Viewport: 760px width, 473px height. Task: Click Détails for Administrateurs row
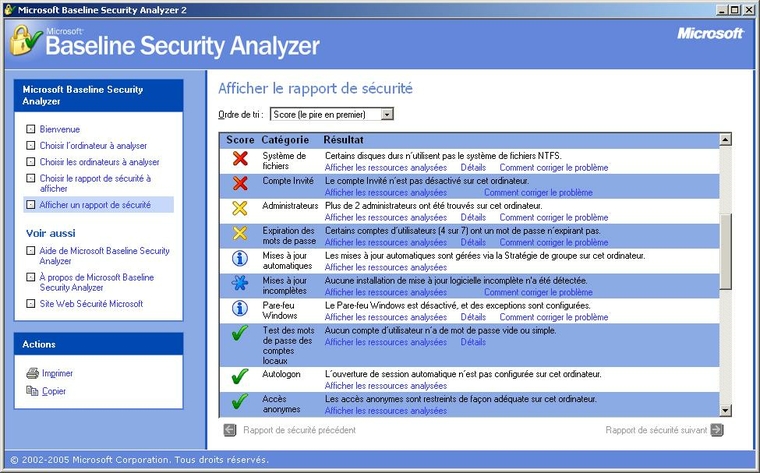point(473,218)
